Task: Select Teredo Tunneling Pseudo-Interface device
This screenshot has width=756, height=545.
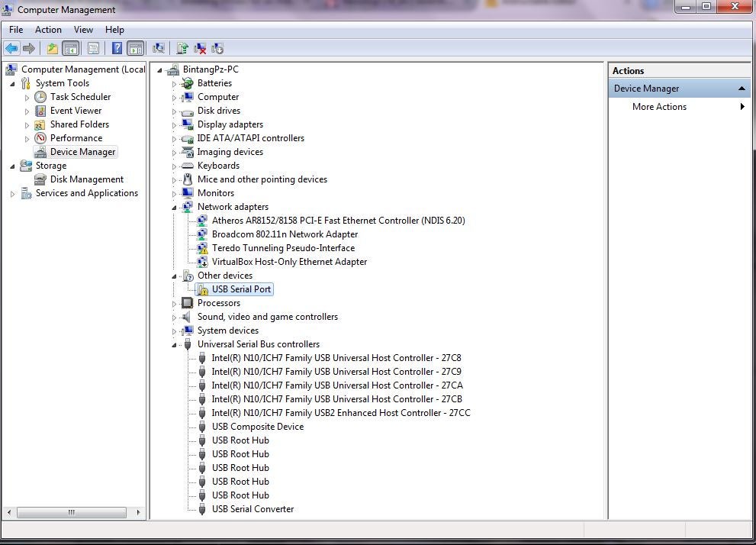Action: point(284,248)
